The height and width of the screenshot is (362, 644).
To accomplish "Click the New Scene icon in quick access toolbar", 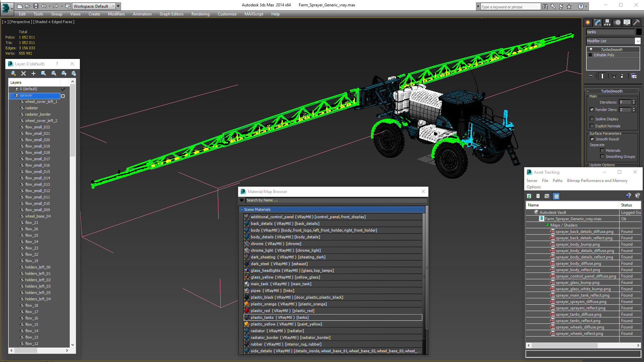I will (x=20, y=6).
